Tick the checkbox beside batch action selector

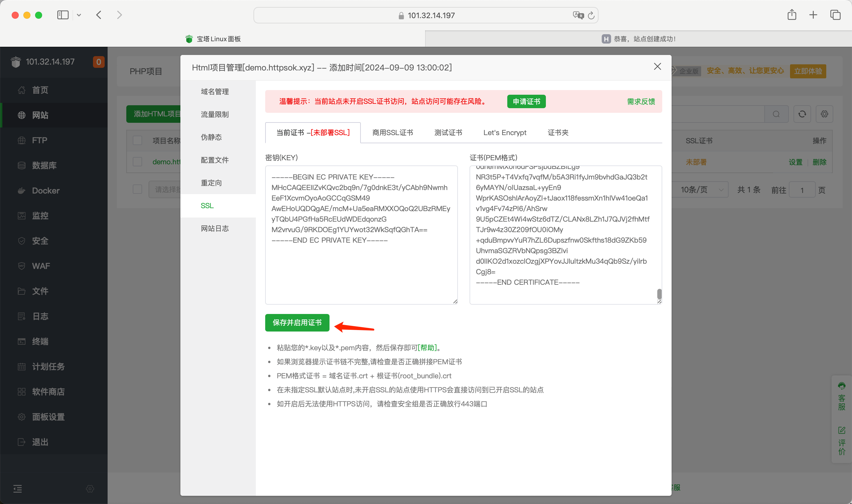click(x=137, y=189)
